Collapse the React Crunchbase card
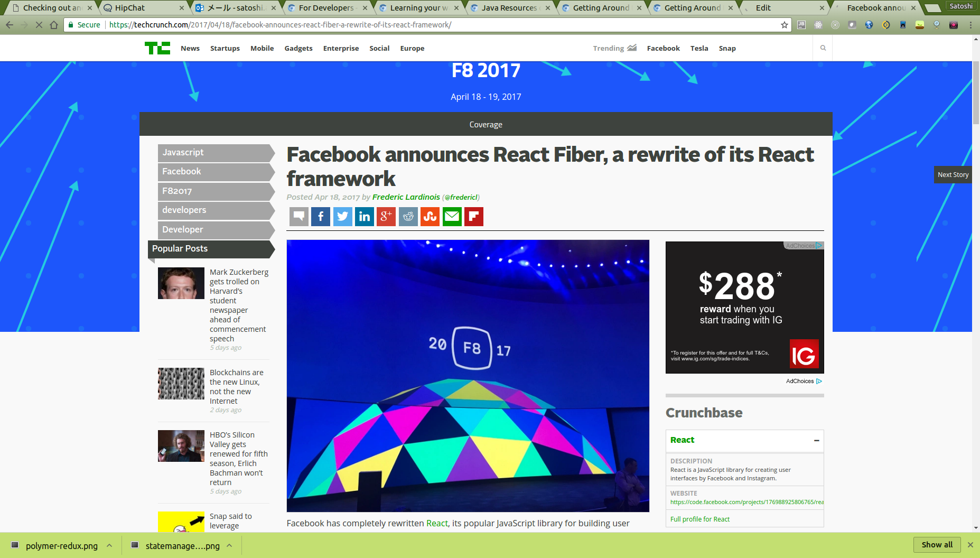 [817, 440]
